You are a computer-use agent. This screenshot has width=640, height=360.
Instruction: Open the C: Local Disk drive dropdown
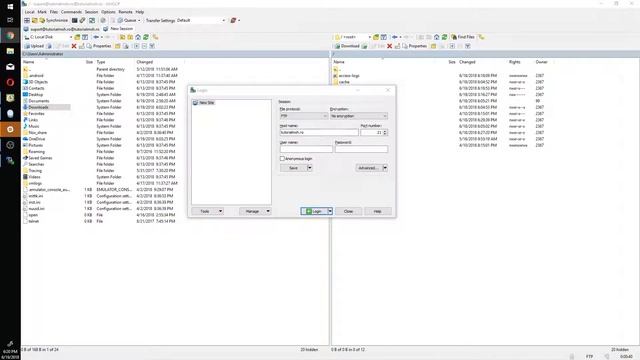tap(48, 37)
